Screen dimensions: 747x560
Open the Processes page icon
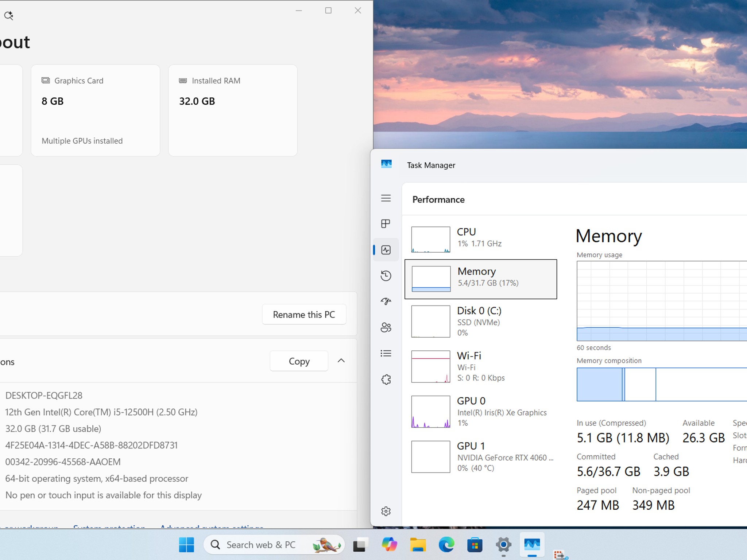point(386,223)
